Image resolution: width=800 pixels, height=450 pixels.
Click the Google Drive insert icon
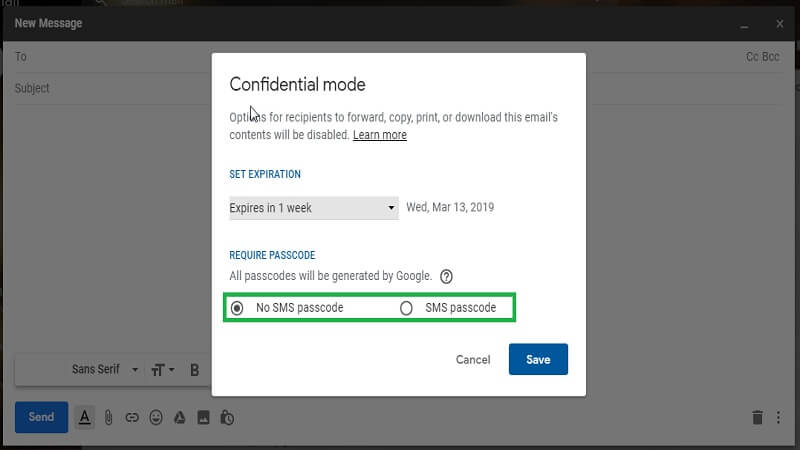tap(180, 417)
